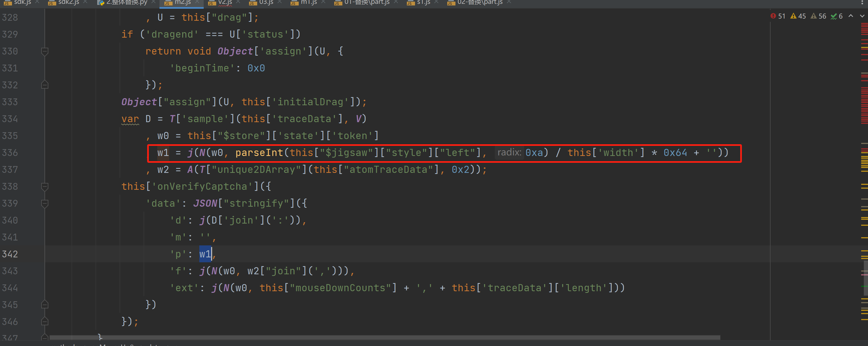The image size is (868, 346).
Task: Collapse the code fold at line 330
Action: [x=45, y=52]
